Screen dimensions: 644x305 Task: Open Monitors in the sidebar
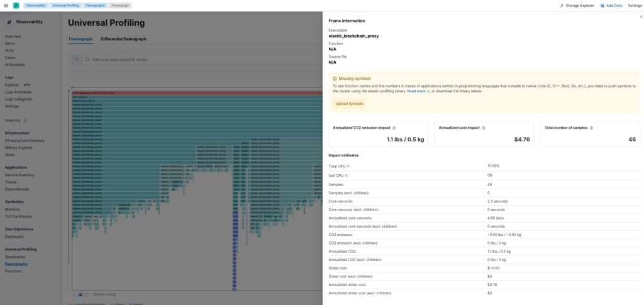tap(13, 209)
